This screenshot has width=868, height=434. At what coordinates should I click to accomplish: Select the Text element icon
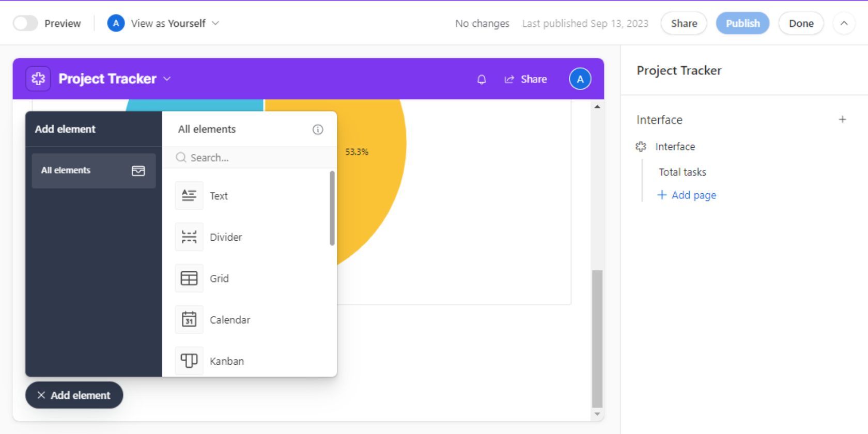point(189,196)
